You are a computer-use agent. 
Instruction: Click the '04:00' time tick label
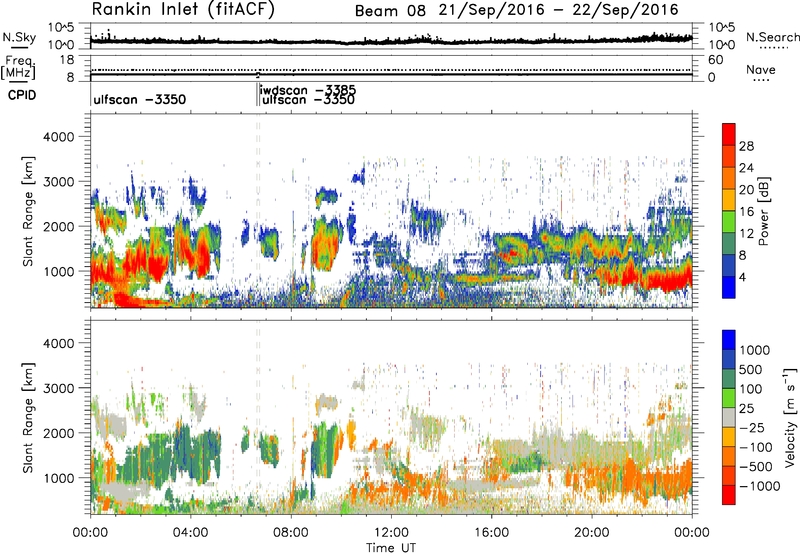click(x=190, y=533)
